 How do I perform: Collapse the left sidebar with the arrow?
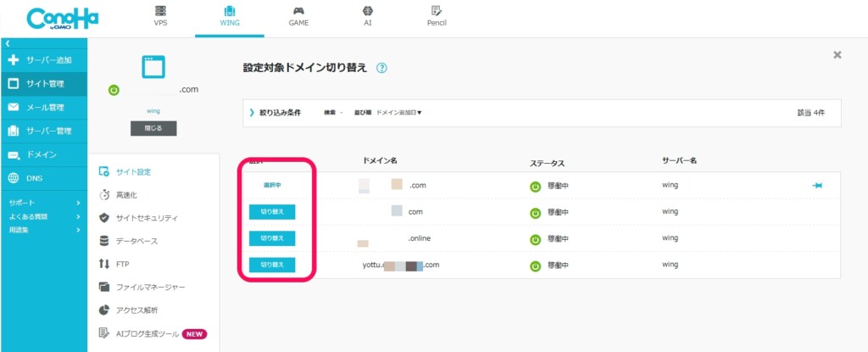(x=8, y=42)
